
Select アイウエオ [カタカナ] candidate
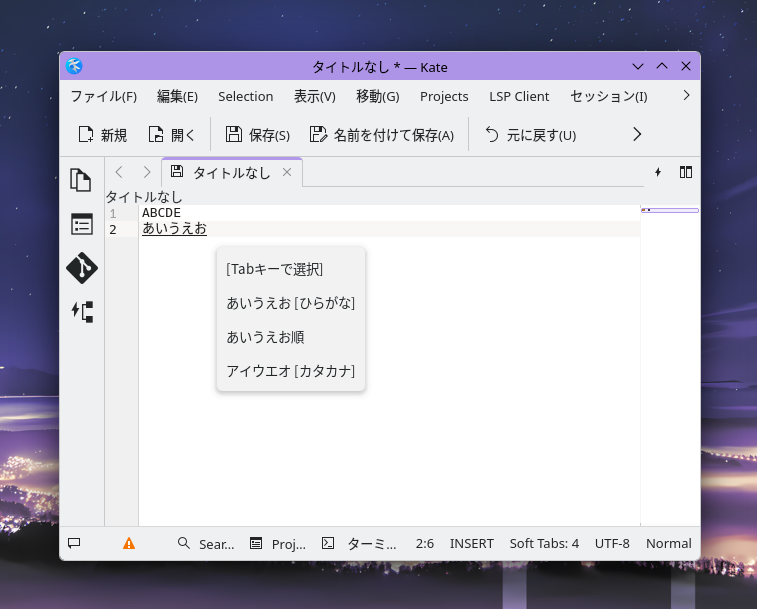290,372
